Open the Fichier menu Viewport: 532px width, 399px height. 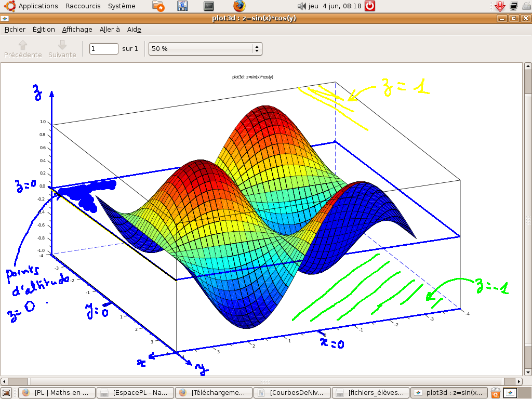pos(15,30)
